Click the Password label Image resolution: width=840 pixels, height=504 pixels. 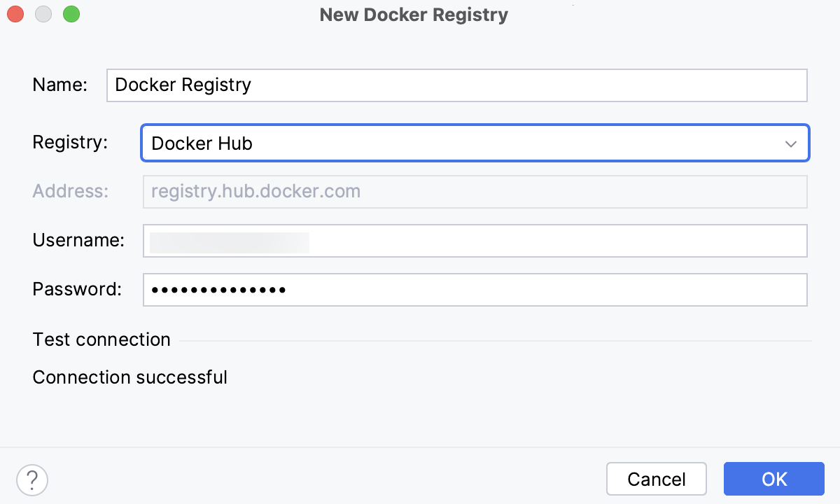(x=77, y=289)
